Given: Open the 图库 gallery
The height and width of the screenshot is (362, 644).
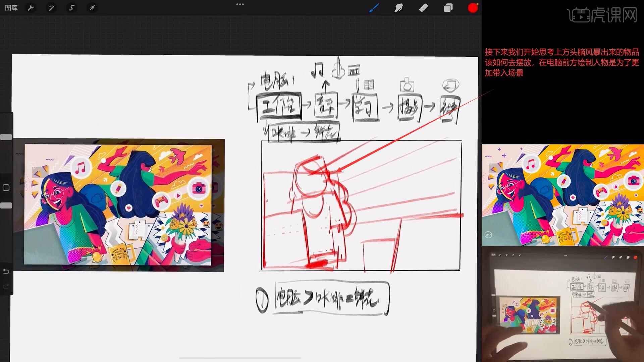Looking at the screenshot, I should (11, 8).
